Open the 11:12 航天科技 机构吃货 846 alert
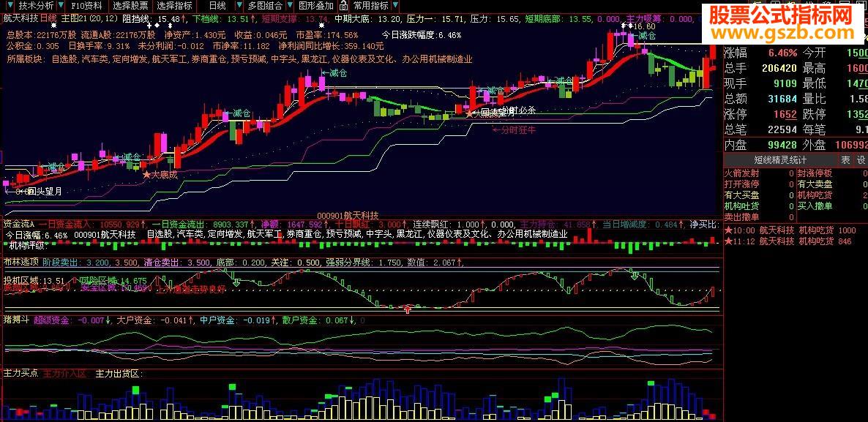 pyautogui.click(x=787, y=241)
